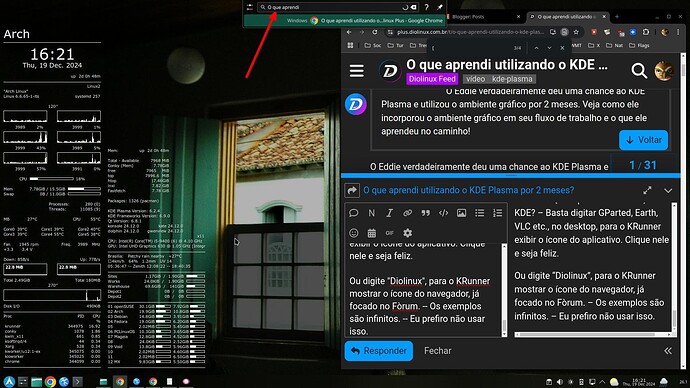This screenshot has height=388, width=690.
Task: Open the file manager icon in taskbar
Action: point(36,381)
